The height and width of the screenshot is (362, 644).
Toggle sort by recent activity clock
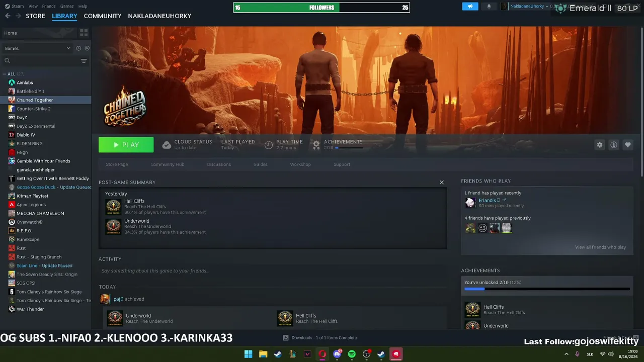tap(78, 48)
